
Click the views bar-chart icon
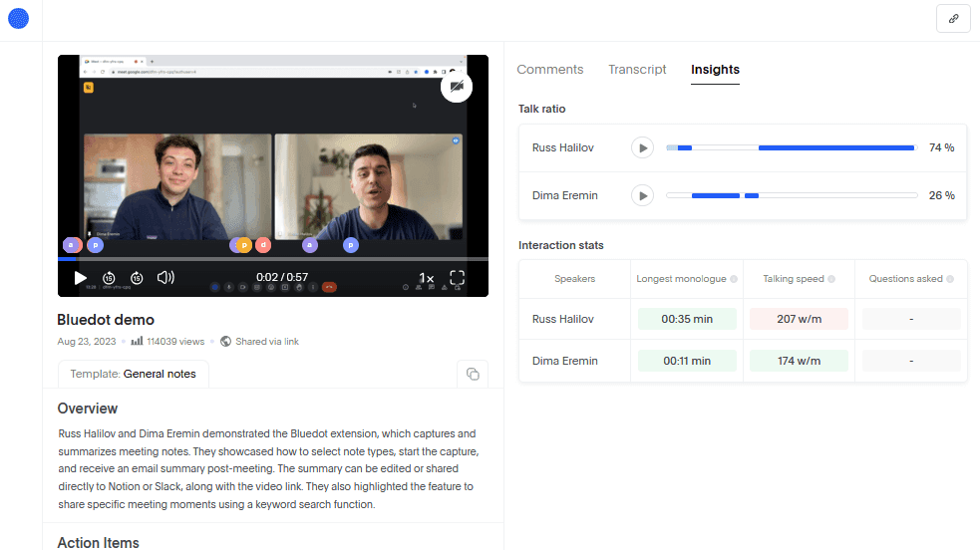point(137,341)
